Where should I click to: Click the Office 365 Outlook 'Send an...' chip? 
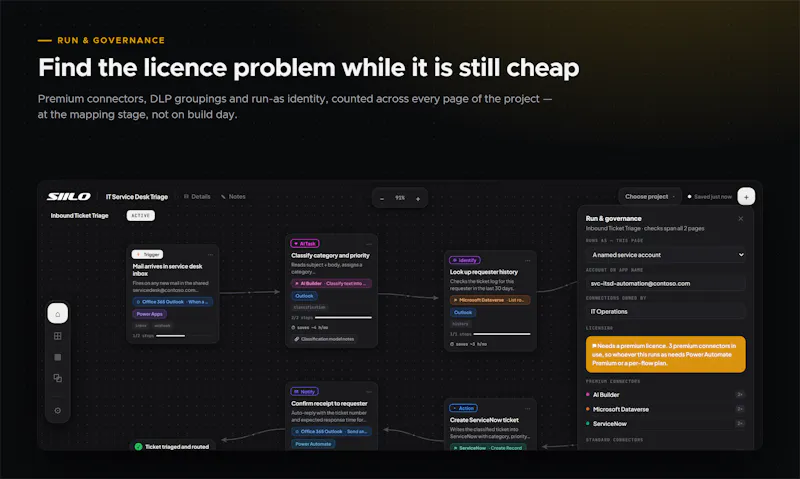332,432
